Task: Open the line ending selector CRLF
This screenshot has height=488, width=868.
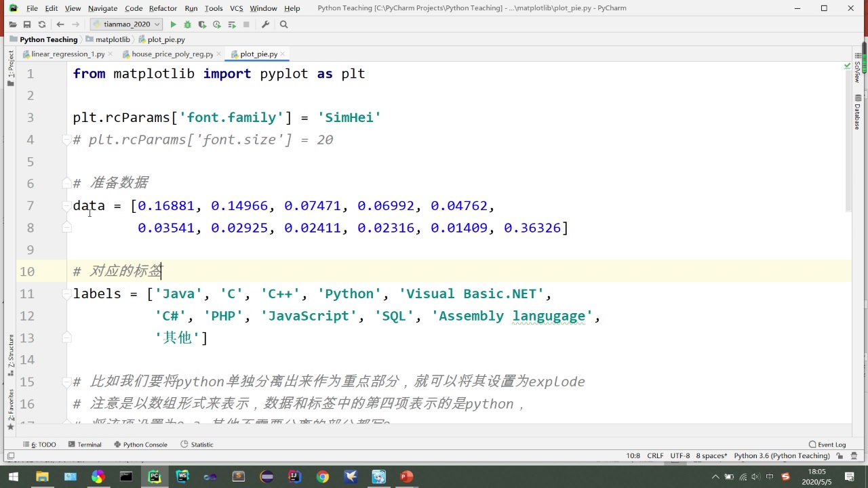Action: (655, 455)
